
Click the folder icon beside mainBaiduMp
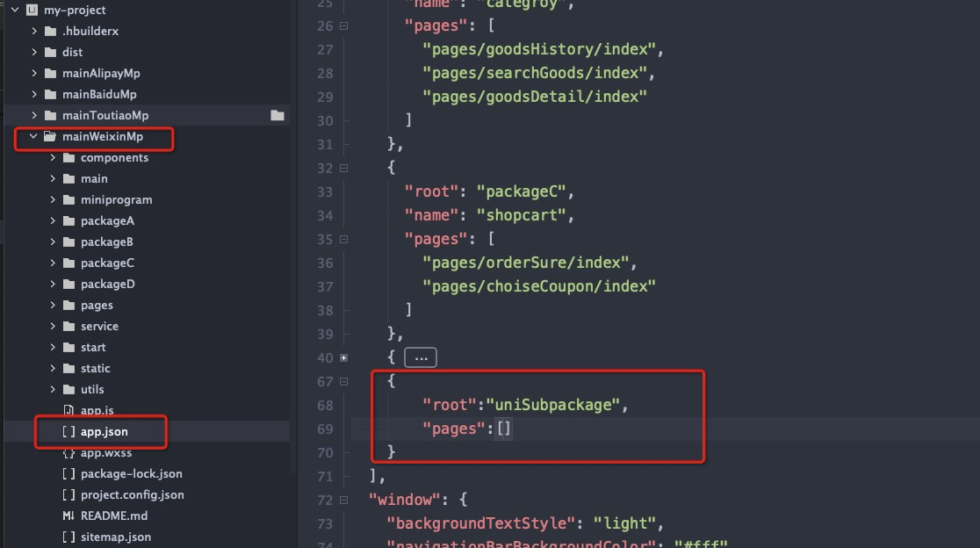51,94
